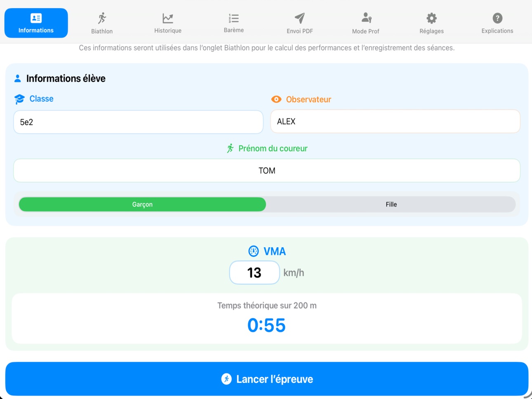The image size is (532, 399).
Task: Click the Classe field containing 5e2
Action: coord(138,122)
